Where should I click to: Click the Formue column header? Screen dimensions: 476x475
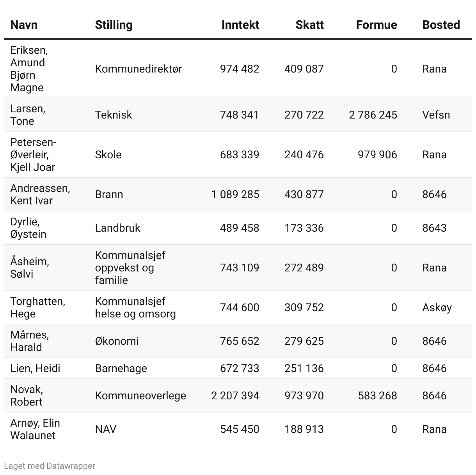[376, 25]
